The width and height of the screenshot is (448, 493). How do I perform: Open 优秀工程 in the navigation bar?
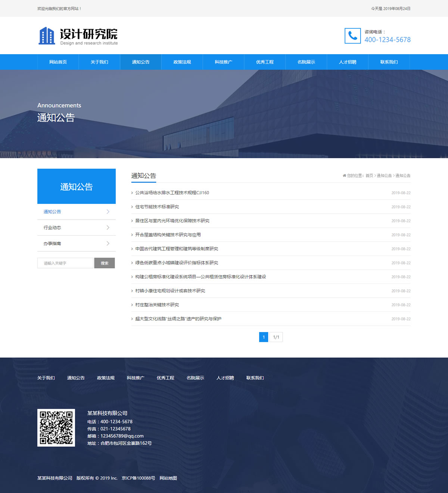point(265,62)
